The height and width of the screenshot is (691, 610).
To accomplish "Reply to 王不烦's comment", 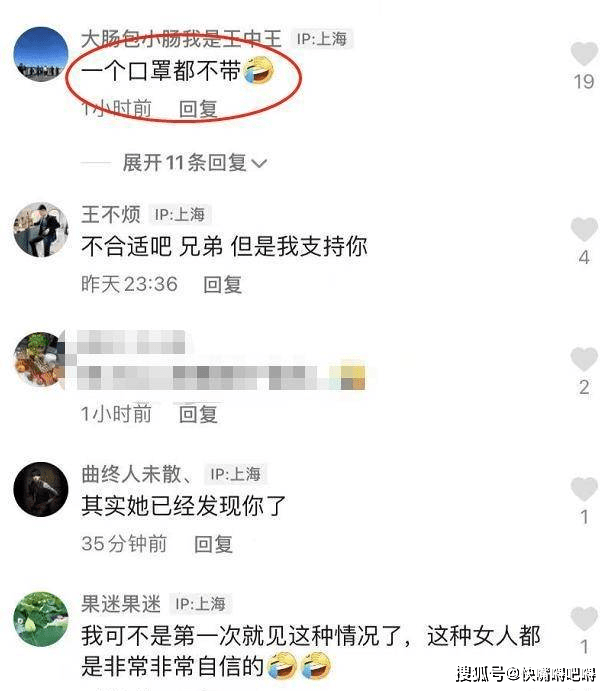I will click(222, 284).
